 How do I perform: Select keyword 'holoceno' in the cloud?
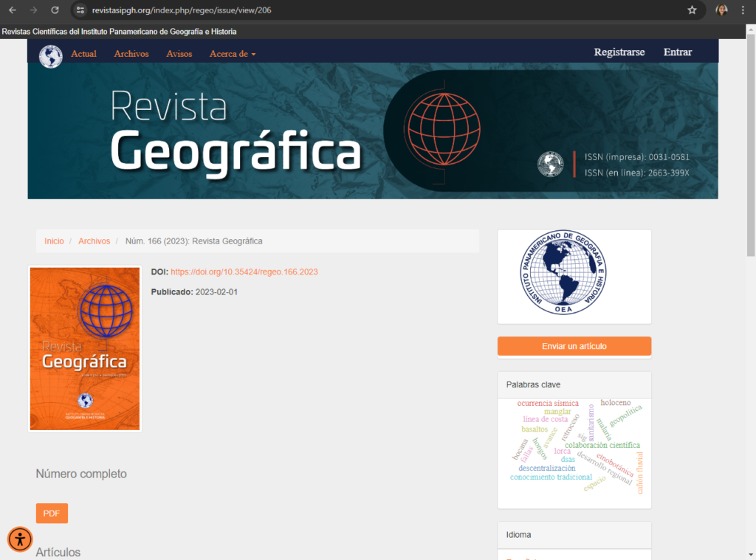(615, 402)
